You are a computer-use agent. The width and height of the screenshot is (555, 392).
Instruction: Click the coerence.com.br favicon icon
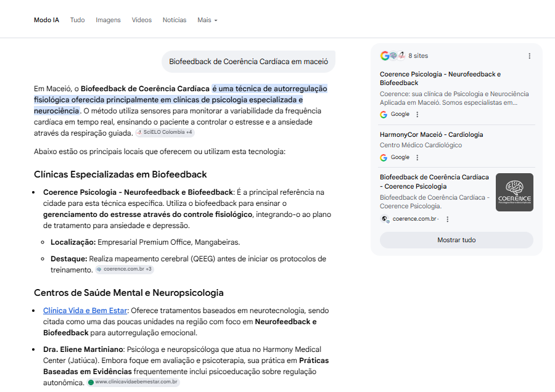pos(385,219)
